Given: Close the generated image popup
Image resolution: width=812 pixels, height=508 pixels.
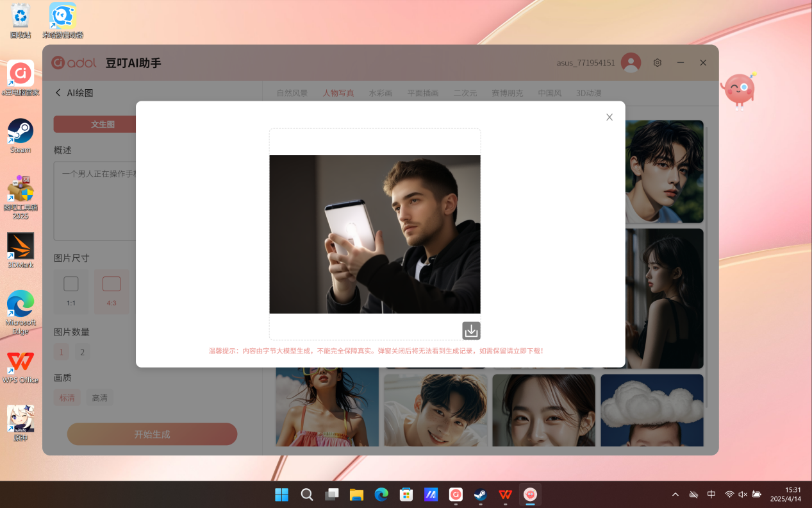Looking at the screenshot, I should [609, 117].
